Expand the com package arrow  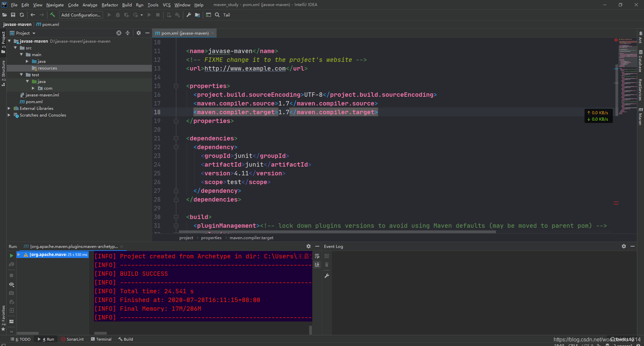[x=34, y=88]
